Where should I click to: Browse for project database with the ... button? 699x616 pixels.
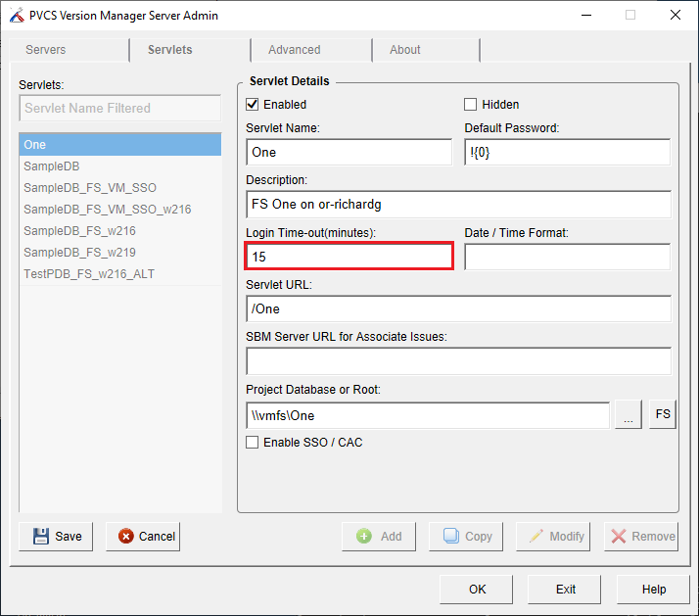coord(629,415)
